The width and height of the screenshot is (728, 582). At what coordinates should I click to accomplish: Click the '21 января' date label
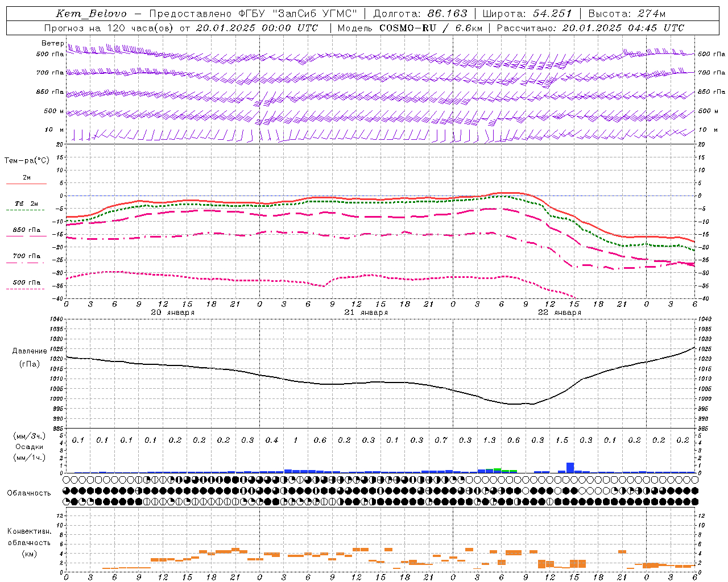(366, 313)
